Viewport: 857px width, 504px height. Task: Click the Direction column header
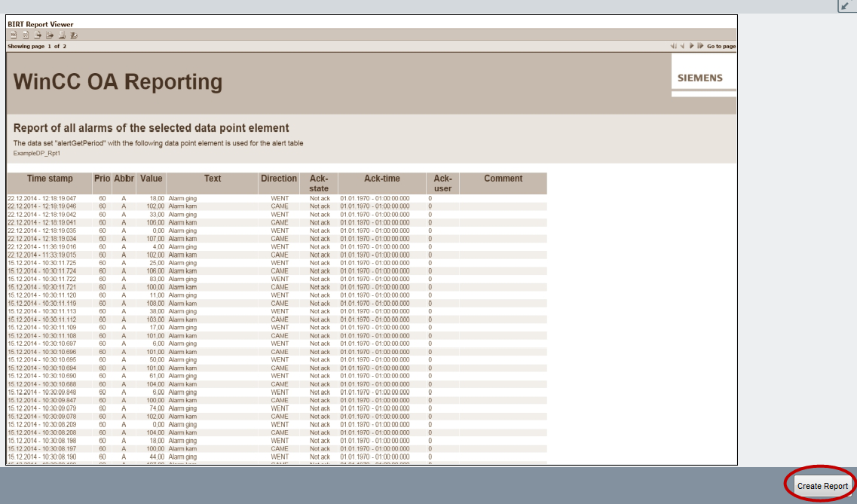click(x=279, y=183)
